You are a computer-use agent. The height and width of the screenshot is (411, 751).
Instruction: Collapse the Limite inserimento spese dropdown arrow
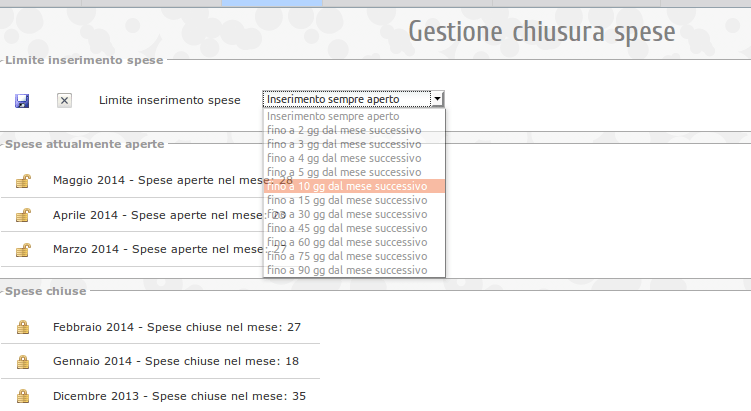[x=437, y=99]
